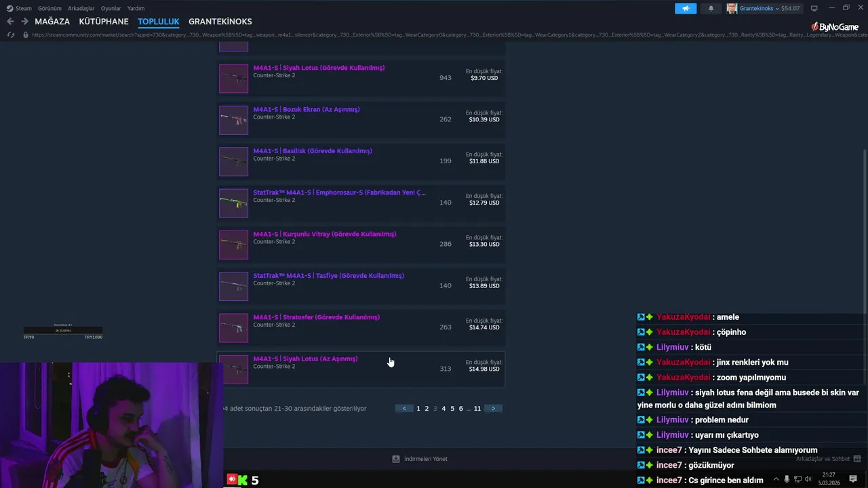Screen dimensions: 868x488
Task: Click the padlock icon beside the URL
Action: click(26, 35)
